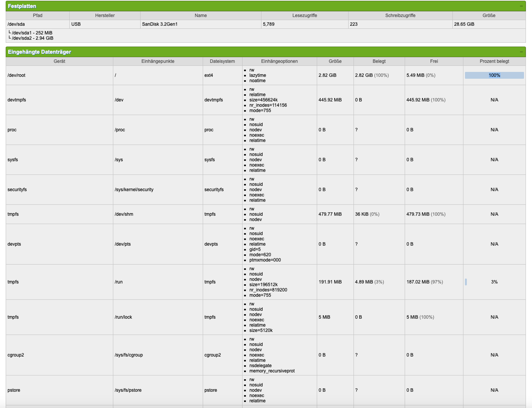This screenshot has width=532, height=408.
Task: Select the /dev/root device cell
Action: [59, 75]
